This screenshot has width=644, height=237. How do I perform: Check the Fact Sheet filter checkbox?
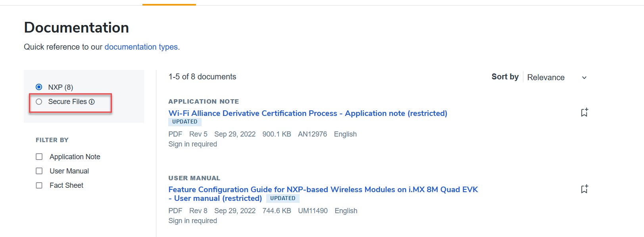[39, 185]
